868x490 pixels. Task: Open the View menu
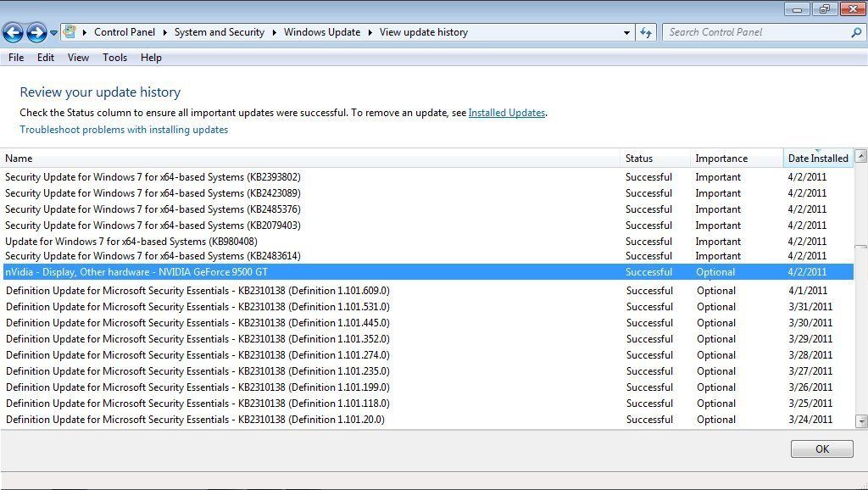pos(78,58)
